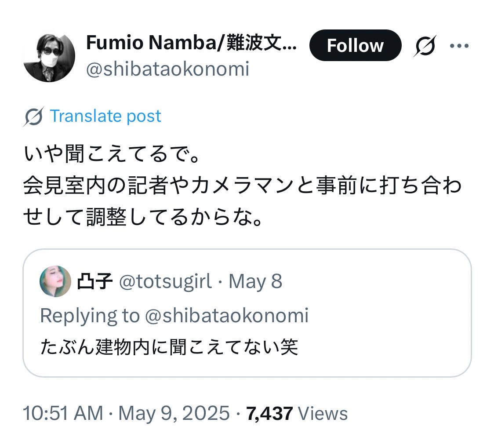This screenshot has width=494, height=448.
Task: Open quoted text たぶん建物内に聞こえてない笑
Action: pos(169,347)
